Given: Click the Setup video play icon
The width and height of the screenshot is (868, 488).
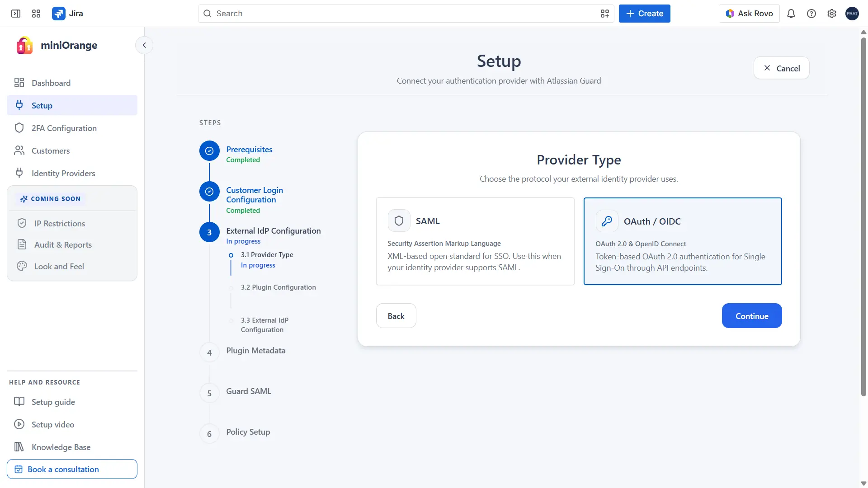Looking at the screenshot, I should pos(19,424).
